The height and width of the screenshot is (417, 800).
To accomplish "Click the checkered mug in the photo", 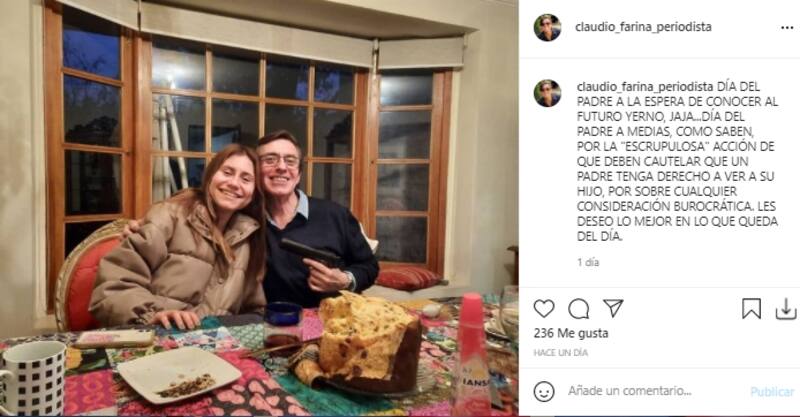I will click(33, 377).
